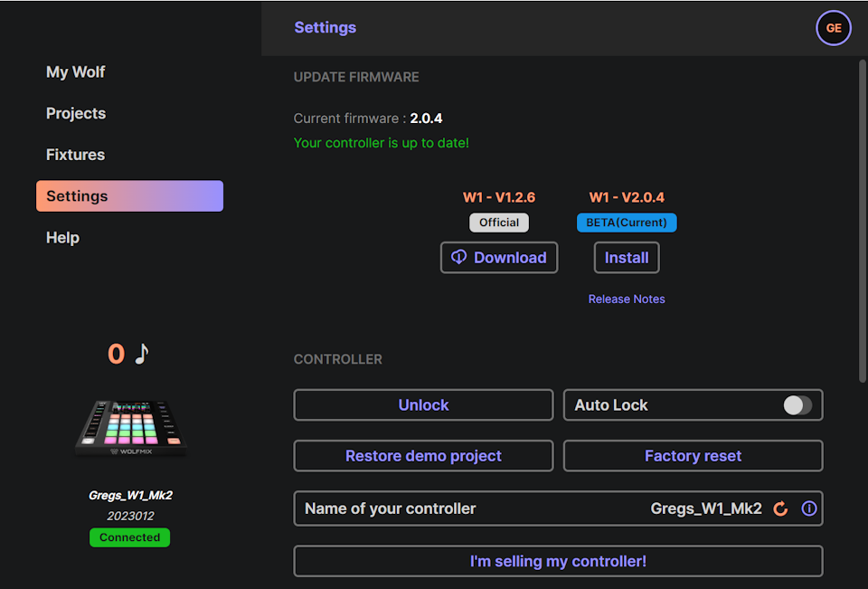The height and width of the screenshot is (589, 868).
Task: Click the Wolfmix controller thumbnail image
Action: (130, 428)
